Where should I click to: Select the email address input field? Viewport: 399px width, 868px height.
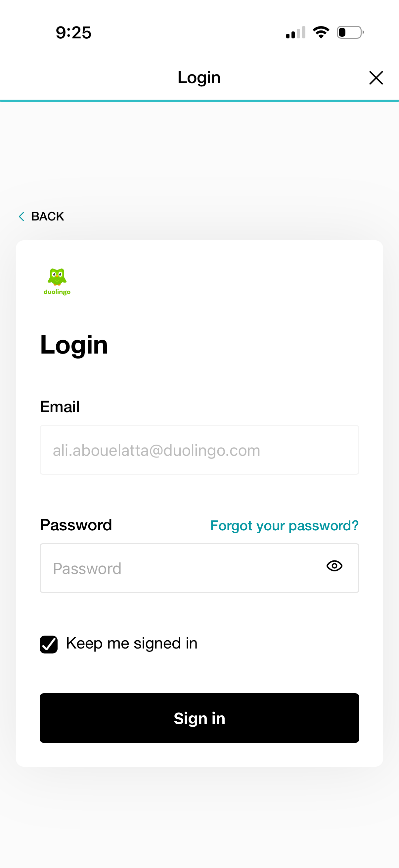(199, 450)
